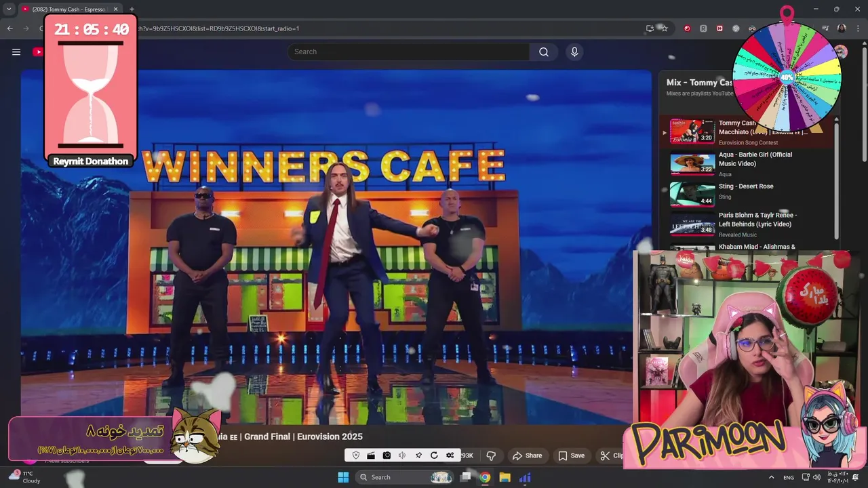Activate voice search microphone
868x488 pixels.
[x=574, y=52]
